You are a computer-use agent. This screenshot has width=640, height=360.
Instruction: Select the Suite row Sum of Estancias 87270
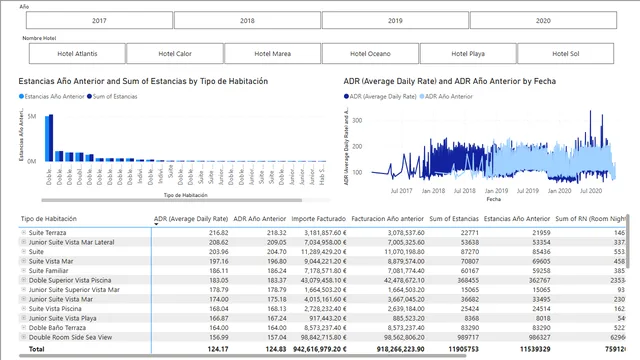tap(469, 252)
